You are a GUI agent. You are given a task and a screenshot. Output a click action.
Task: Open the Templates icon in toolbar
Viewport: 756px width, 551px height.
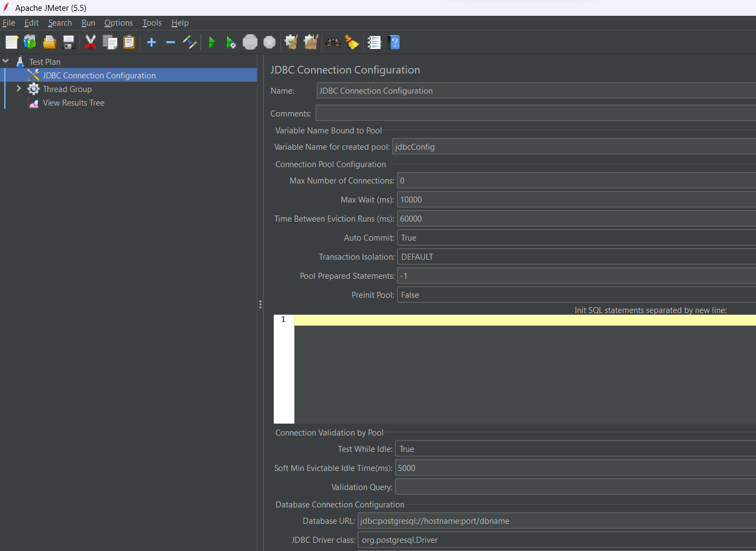(30, 42)
